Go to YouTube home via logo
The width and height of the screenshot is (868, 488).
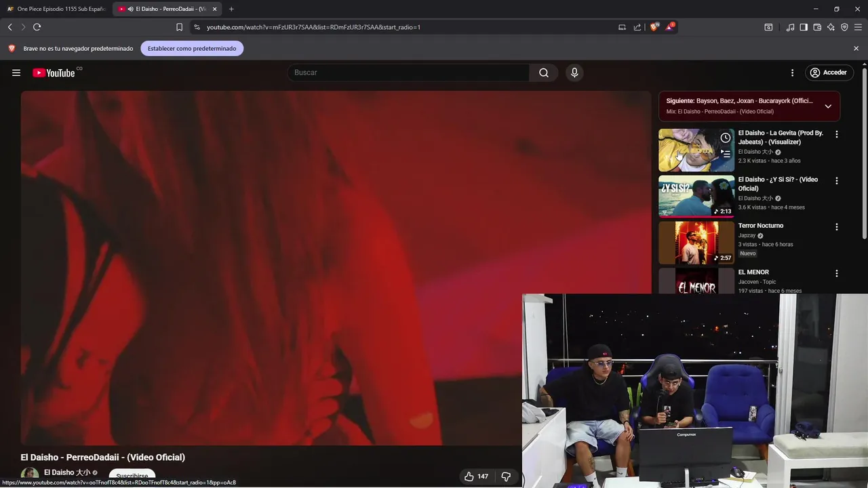click(x=54, y=73)
